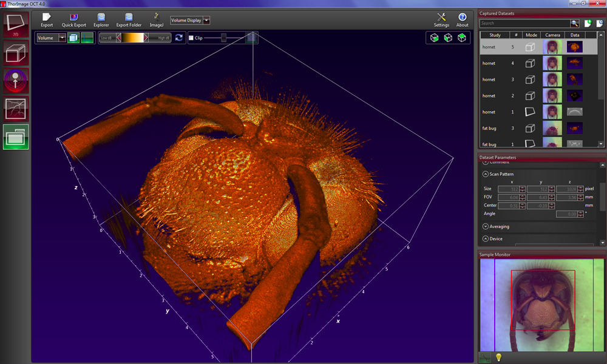
Task: Click the search magnifier icon
Action: click(x=575, y=24)
